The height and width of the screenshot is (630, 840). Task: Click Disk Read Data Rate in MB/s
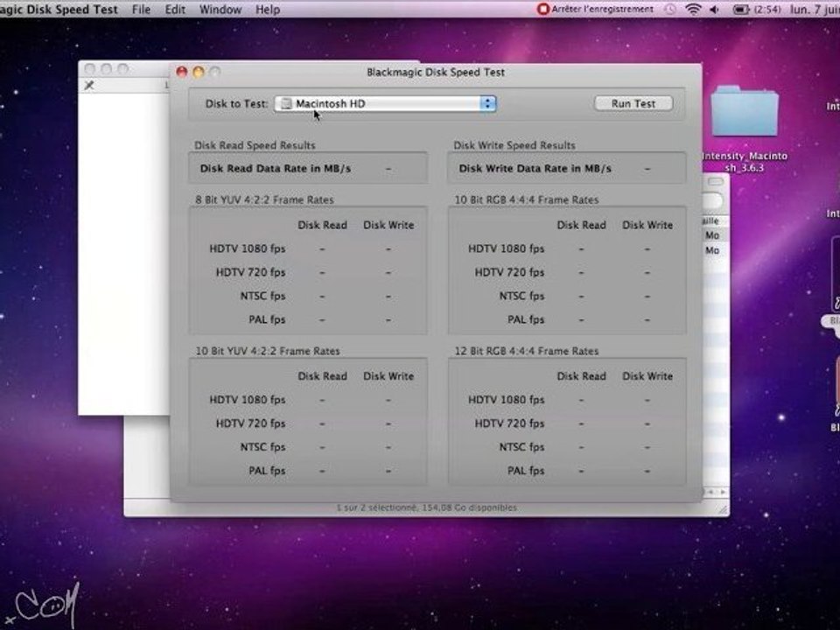pos(276,168)
